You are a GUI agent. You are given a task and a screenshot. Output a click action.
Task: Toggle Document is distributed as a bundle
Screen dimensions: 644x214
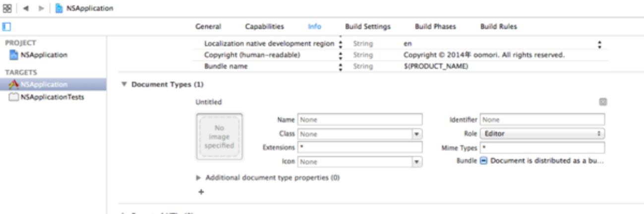click(484, 161)
